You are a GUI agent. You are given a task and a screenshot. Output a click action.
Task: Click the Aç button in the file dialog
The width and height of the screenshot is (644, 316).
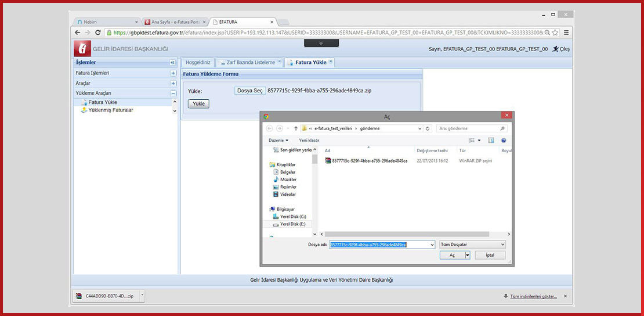(x=452, y=255)
